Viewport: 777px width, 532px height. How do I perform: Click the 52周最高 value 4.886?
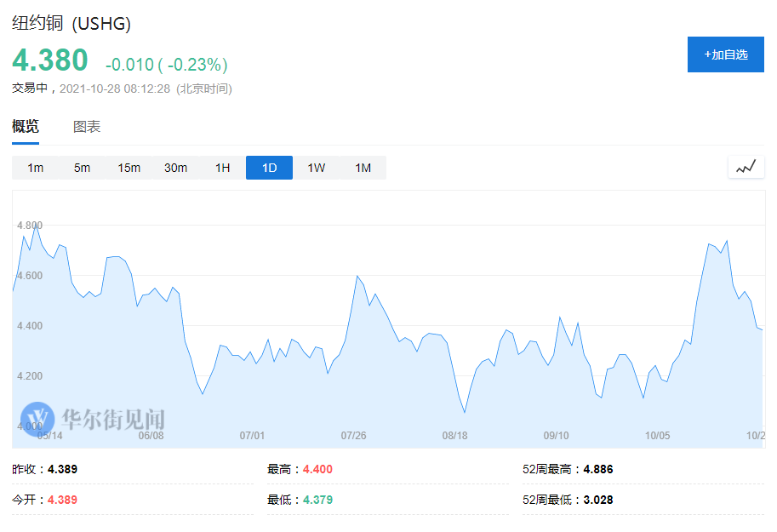(598, 469)
